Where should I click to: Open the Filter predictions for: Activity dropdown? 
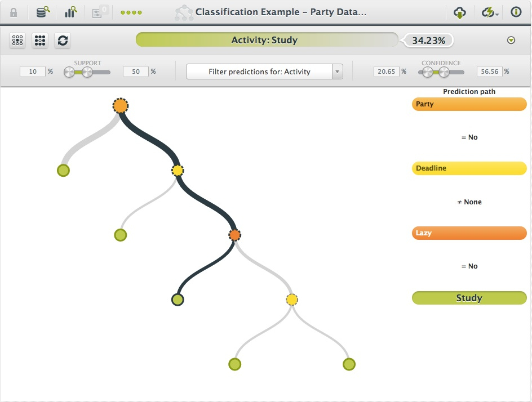tap(264, 72)
